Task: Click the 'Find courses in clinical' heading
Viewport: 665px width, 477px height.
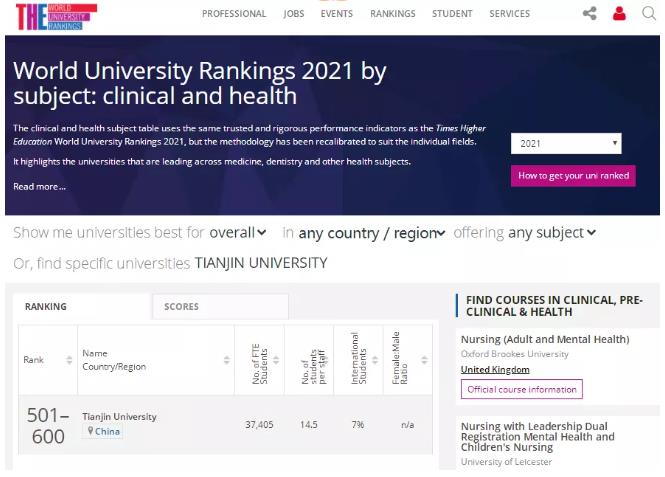Action: [x=554, y=306]
